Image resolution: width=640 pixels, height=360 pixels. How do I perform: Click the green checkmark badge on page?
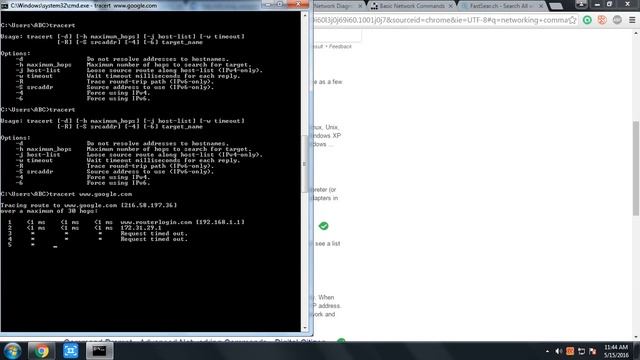(323, 226)
